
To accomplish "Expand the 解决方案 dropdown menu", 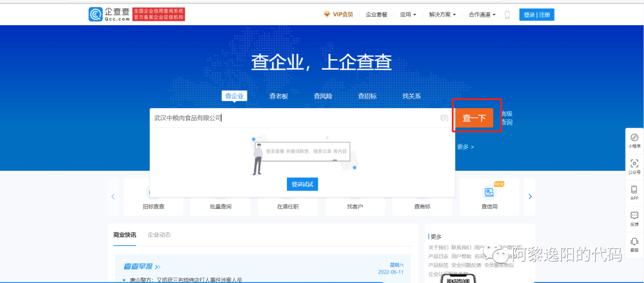I will (442, 15).
